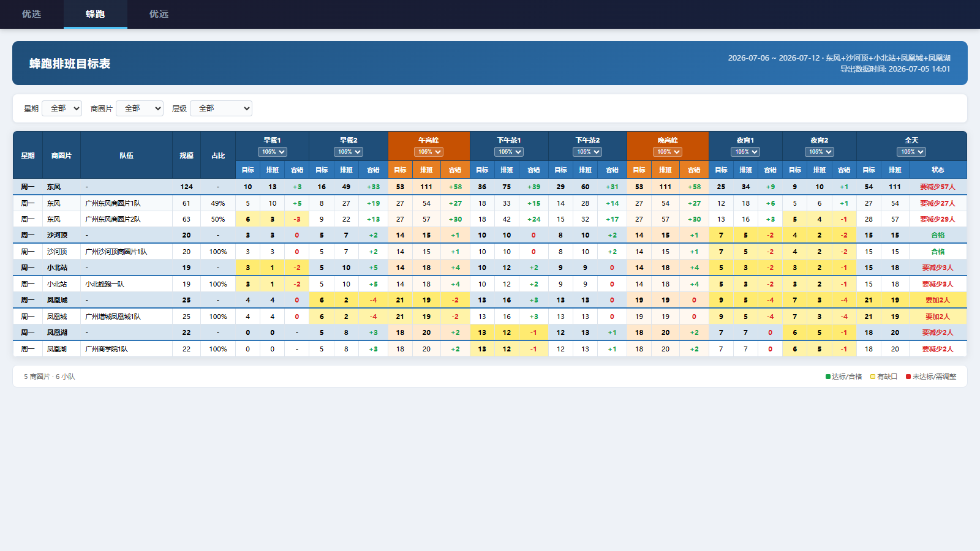
Task: Click the yellow 有缺口 legend swatch
Action: coord(873,377)
